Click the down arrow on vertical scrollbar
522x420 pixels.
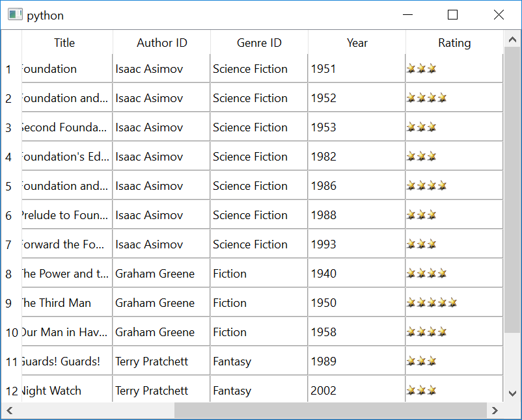[512, 393]
